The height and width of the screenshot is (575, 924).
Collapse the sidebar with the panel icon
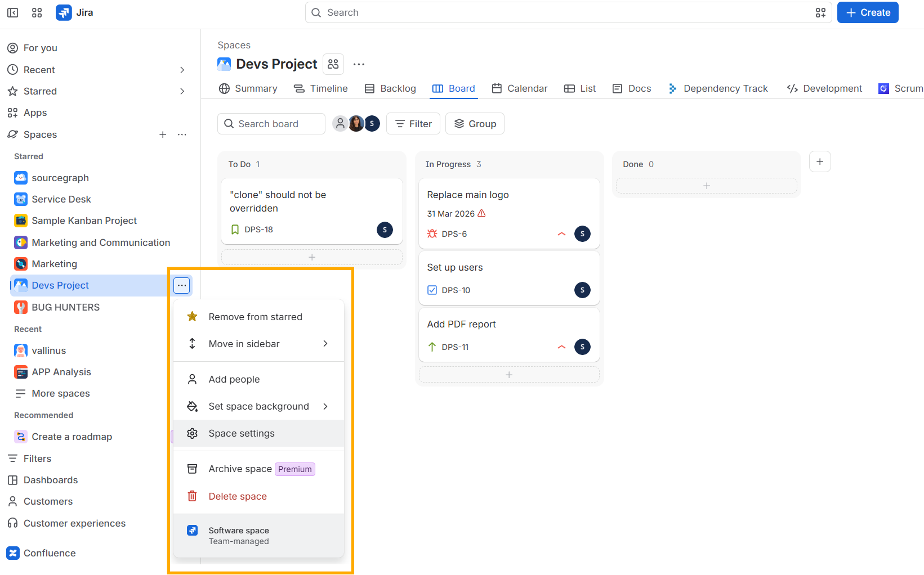tap(12, 12)
